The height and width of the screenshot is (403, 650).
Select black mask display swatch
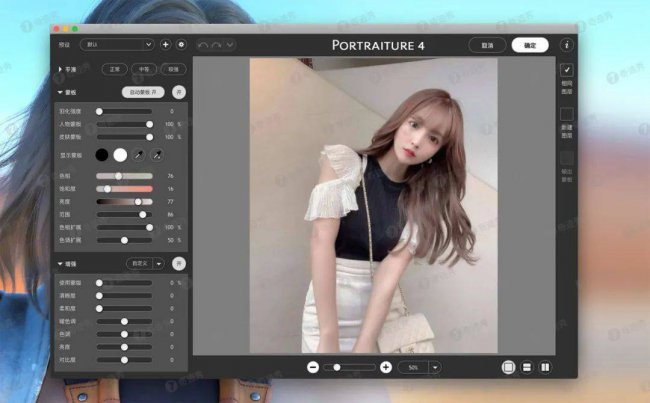click(102, 155)
